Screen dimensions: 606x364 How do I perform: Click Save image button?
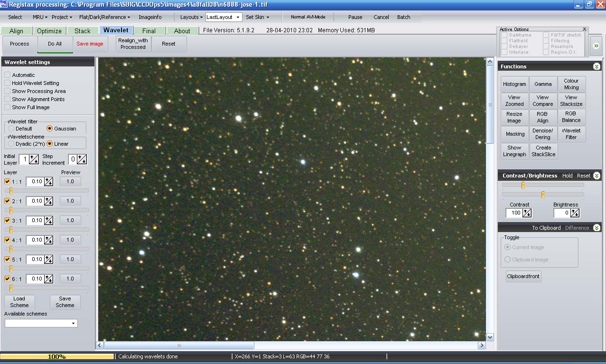[90, 44]
